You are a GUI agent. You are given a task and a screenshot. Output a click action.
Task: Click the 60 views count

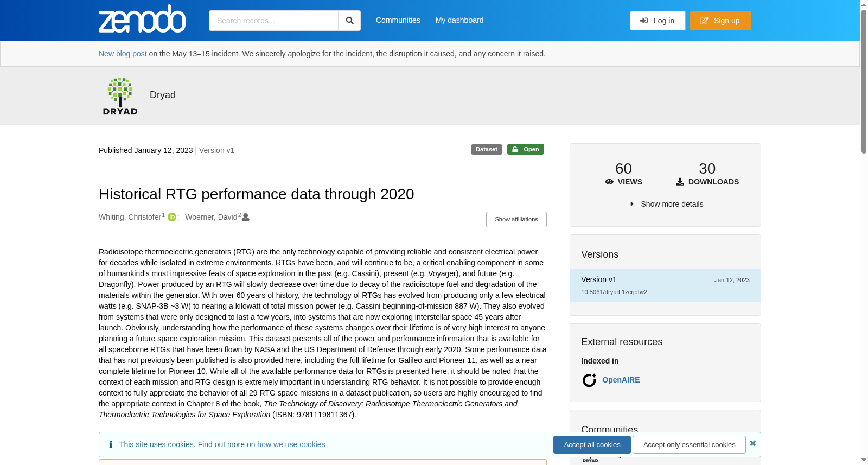click(x=623, y=169)
